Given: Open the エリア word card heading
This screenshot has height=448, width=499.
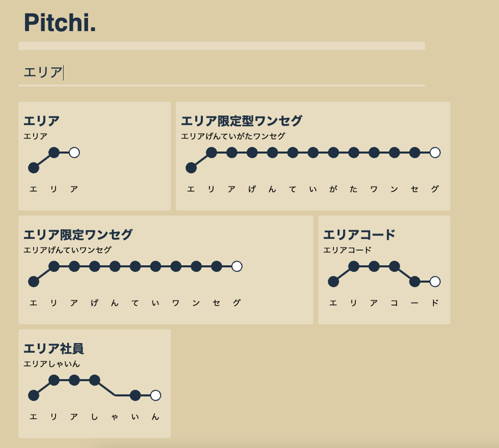Looking at the screenshot, I should [41, 121].
